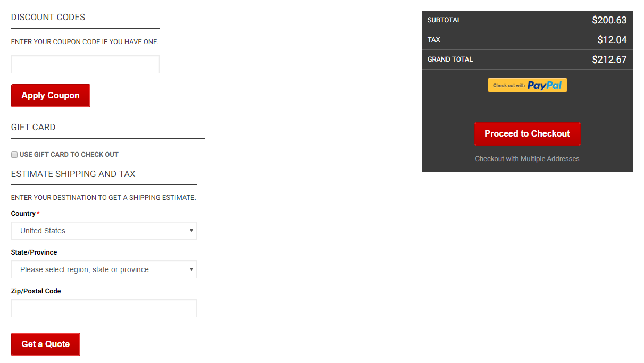Click the Estimate Shipping and Tax heading

[x=73, y=174]
